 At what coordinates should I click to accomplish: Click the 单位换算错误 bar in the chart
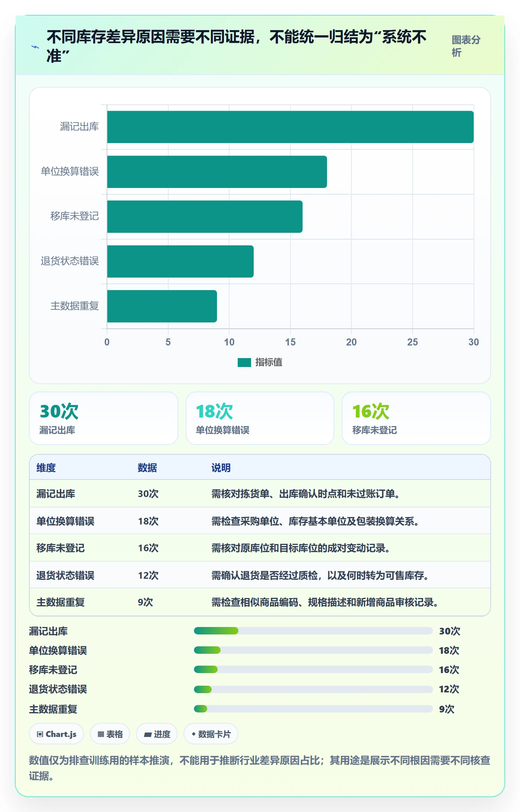coord(217,172)
